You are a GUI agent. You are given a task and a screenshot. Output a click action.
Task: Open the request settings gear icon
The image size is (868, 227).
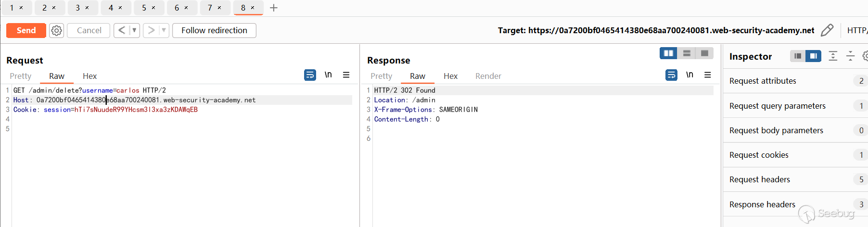[56, 30]
